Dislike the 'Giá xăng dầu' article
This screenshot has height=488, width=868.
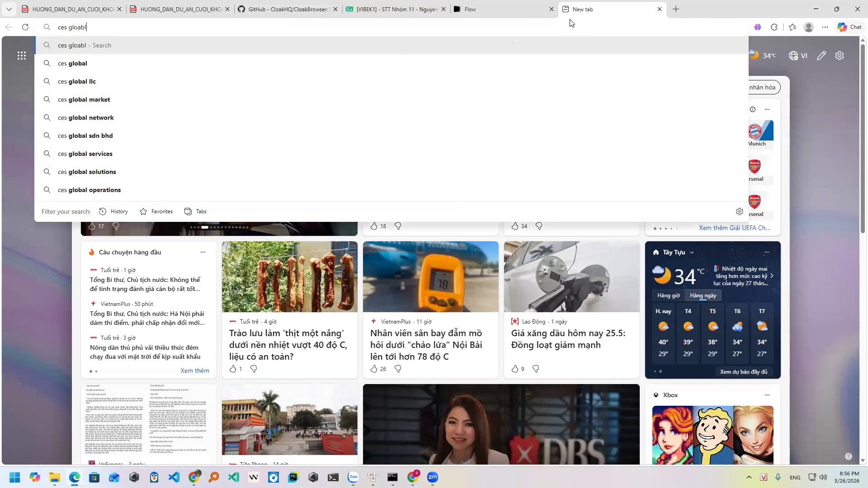click(536, 369)
